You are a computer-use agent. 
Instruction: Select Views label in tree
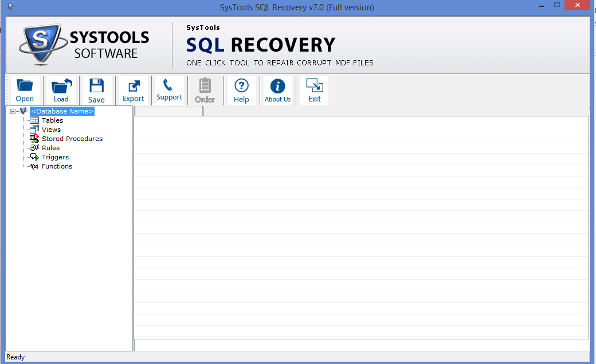click(51, 130)
